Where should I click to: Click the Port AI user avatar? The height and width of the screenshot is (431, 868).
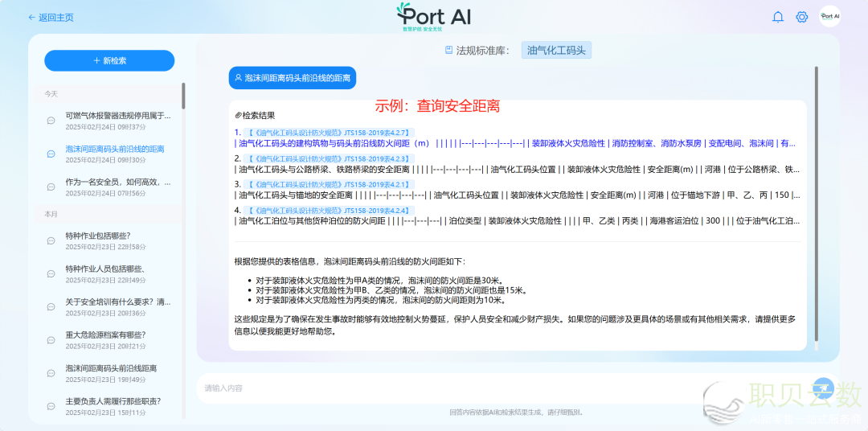click(x=829, y=16)
